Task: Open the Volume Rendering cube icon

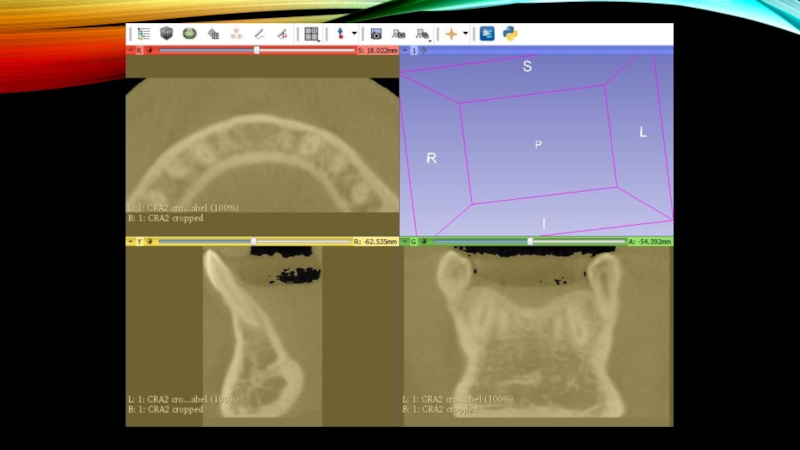Action: (x=166, y=34)
